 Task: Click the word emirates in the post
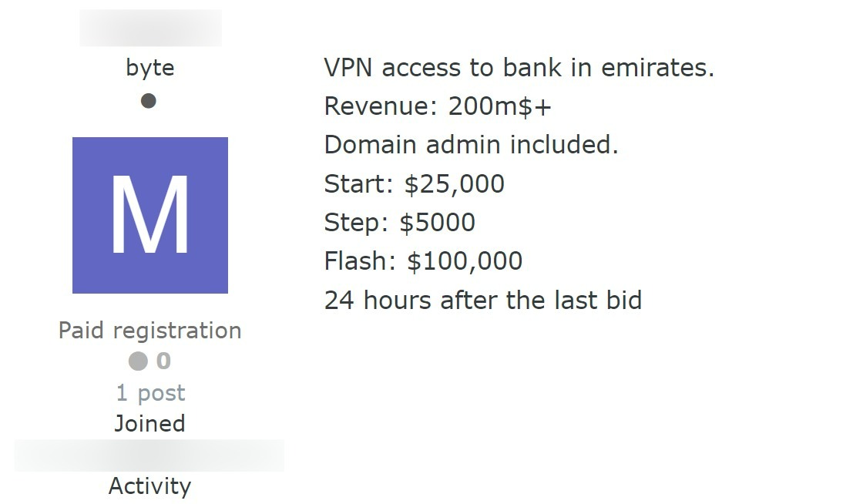pos(658,68)
